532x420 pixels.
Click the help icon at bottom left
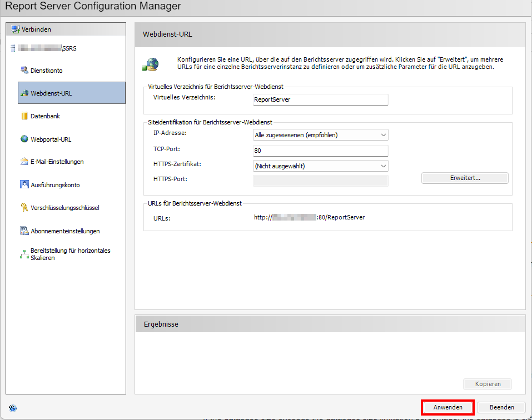(13, 408)
